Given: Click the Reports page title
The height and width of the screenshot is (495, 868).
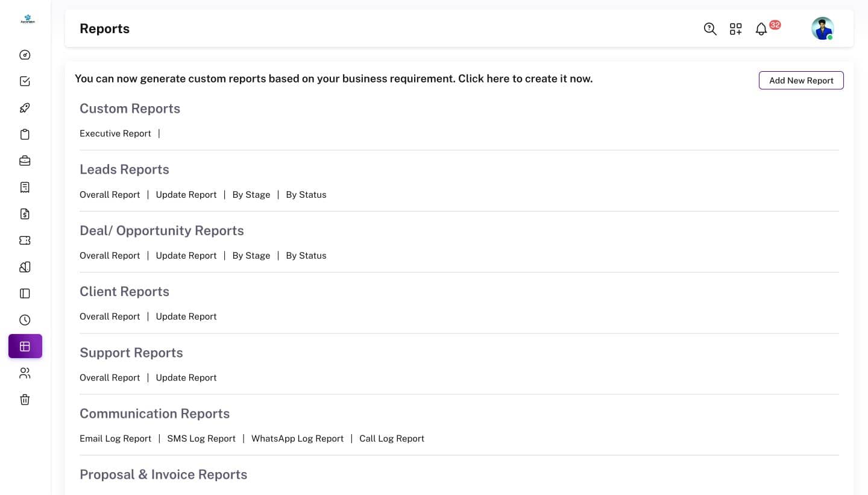Looking at the screenshot, I should point(104,28).
